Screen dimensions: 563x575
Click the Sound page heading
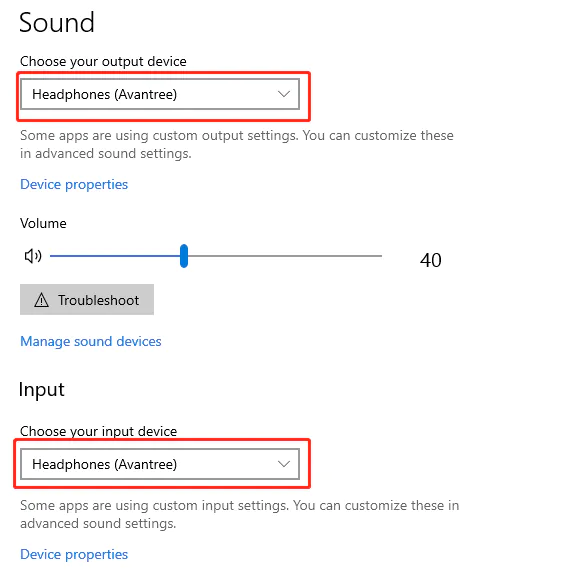click(57, 23)
